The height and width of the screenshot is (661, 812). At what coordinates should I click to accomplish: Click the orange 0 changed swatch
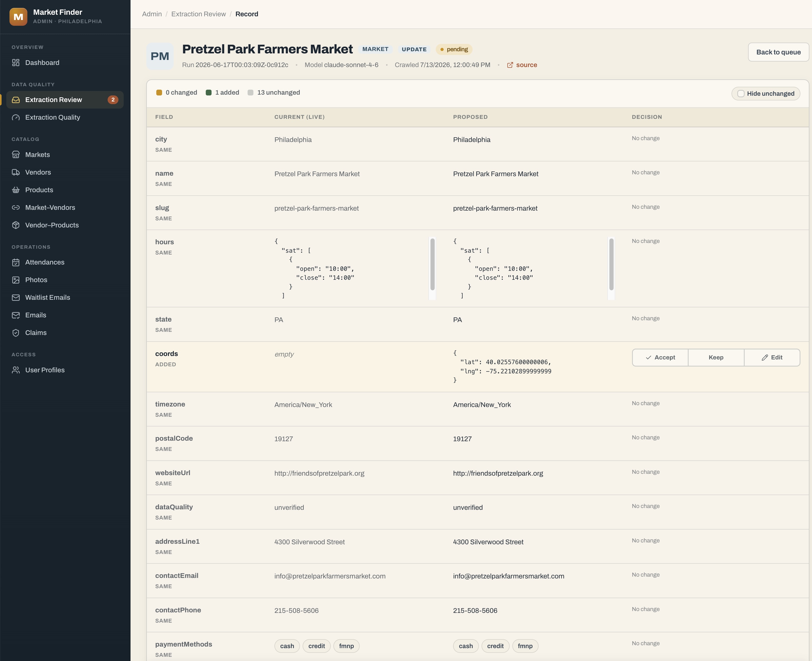[x=159, y=93]
